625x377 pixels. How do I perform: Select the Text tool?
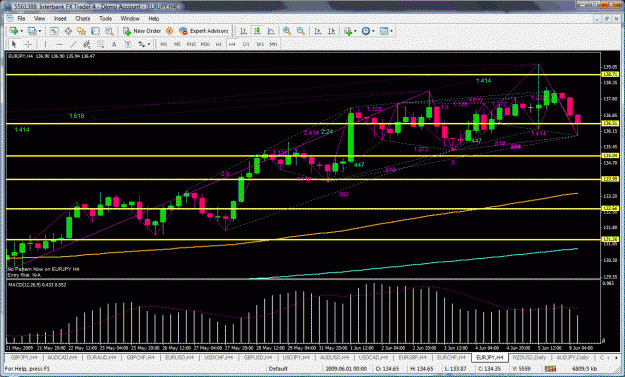click(114, 44)
